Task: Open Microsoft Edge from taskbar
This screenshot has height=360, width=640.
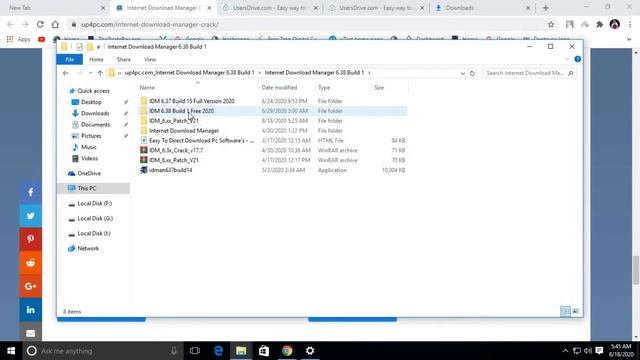Action: (218, 351)
